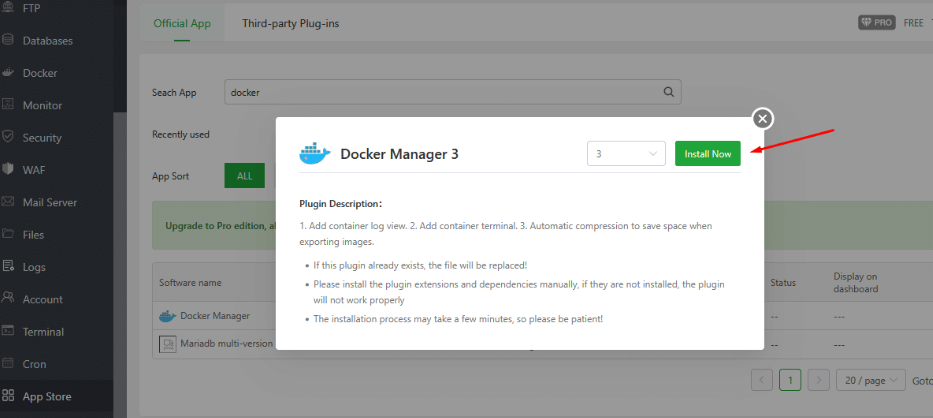Click the Terminal sidebar icon
The height and width of the screenshot is (418, 933).
point(8,330)
